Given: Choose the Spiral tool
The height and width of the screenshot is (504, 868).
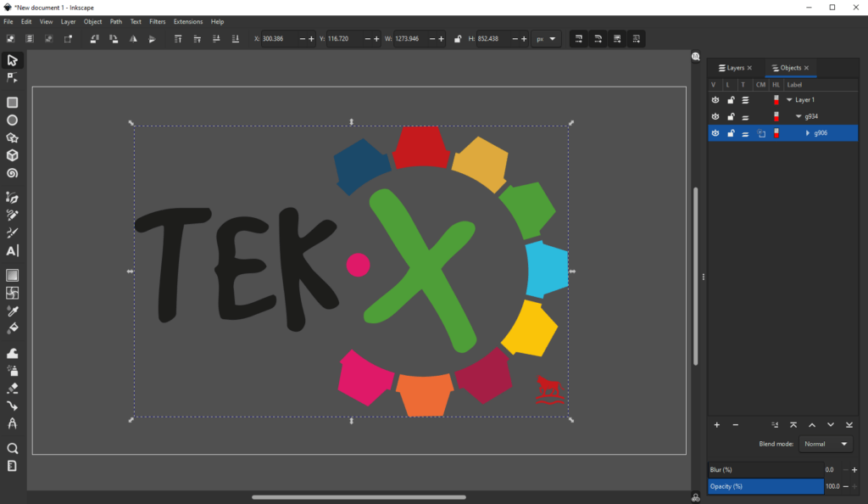Looking at the screenshot, I should tap(12, 173).
